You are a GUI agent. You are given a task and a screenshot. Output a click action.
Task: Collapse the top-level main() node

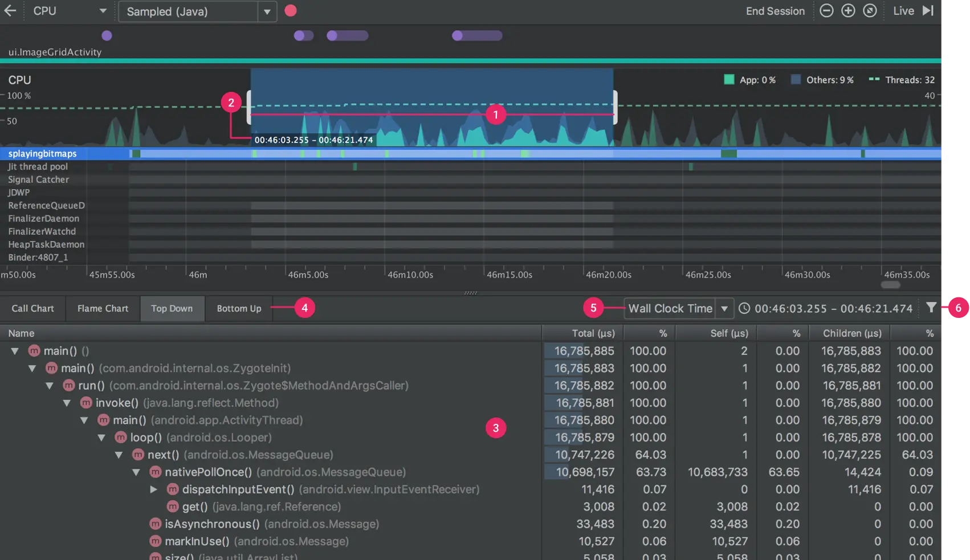tap(15, 351)
